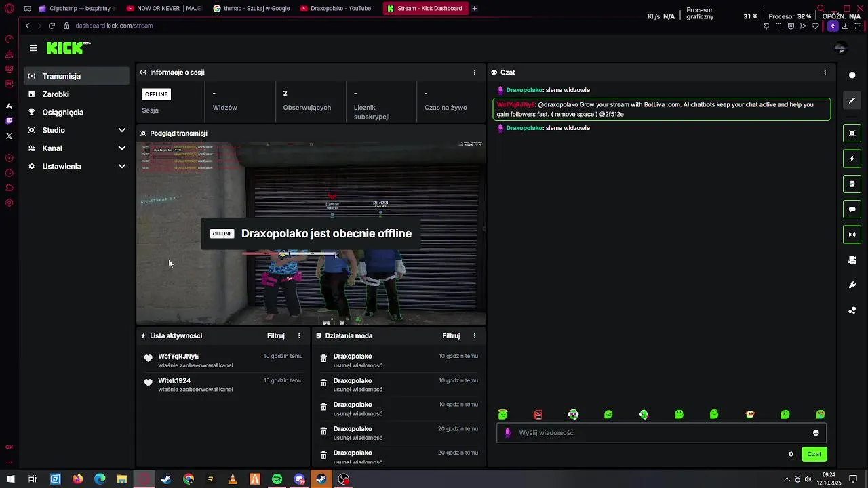868x488 pixels.
Task: Open the hamburger menu beside the Kick logo
Action: click(x=33, y=48)
